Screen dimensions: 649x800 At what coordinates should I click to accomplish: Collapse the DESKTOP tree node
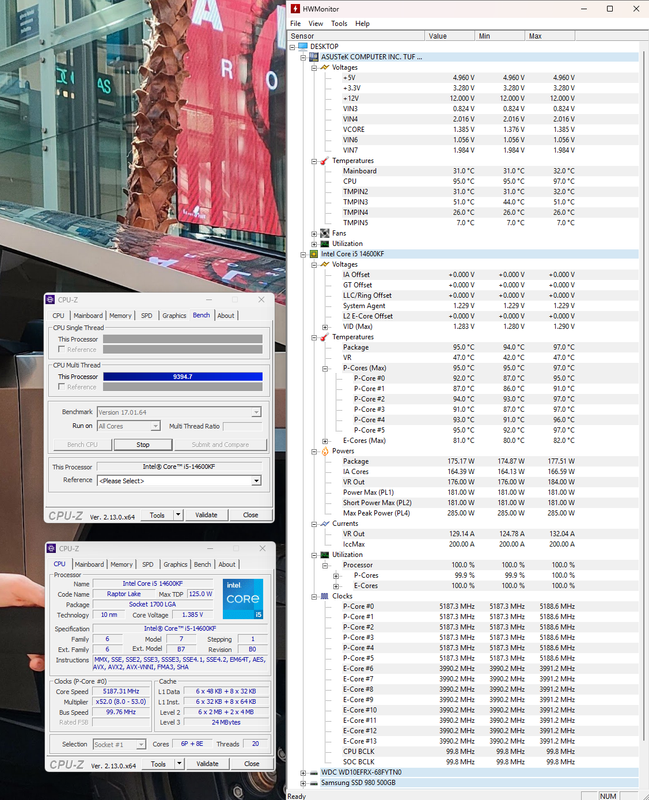click(x=292, y=46)
